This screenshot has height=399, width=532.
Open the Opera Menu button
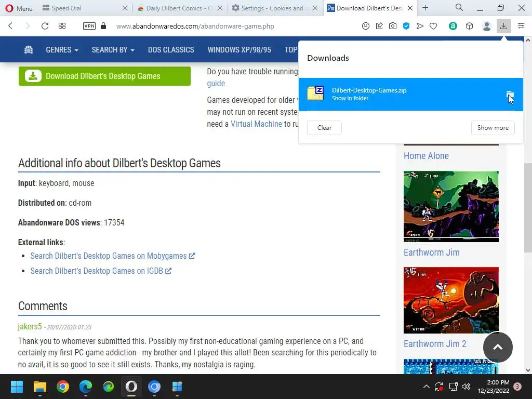[19, 8]
